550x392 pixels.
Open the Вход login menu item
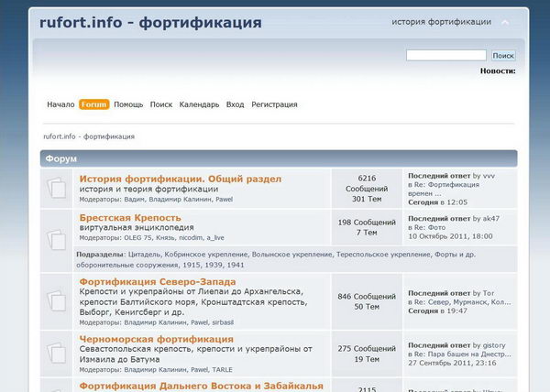point(235,104)
